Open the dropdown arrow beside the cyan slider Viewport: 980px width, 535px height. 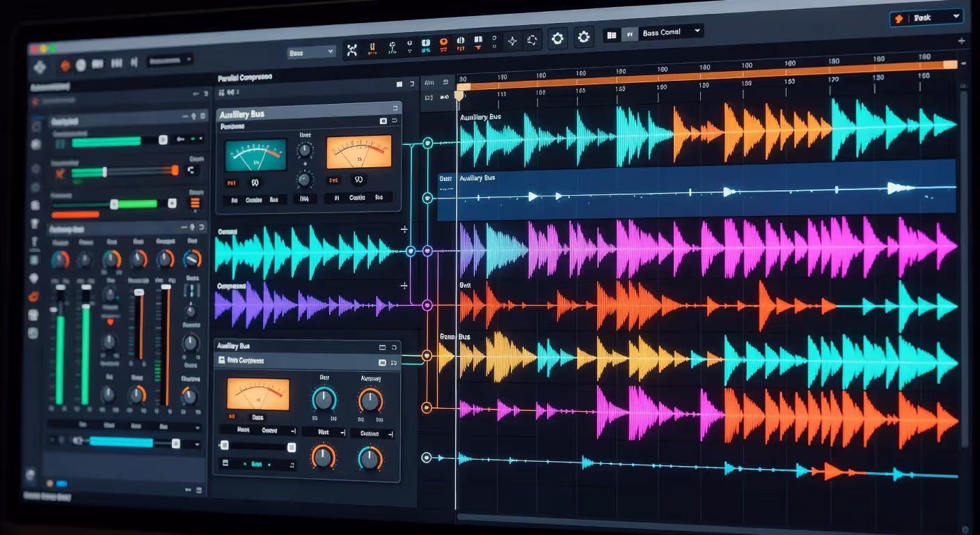pos(198,444)
